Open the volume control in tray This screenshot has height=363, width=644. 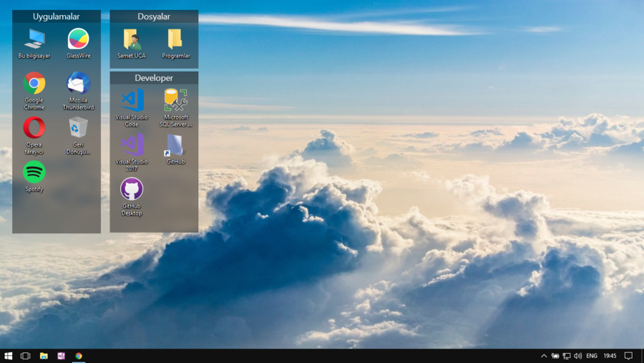tap(577, 356)
